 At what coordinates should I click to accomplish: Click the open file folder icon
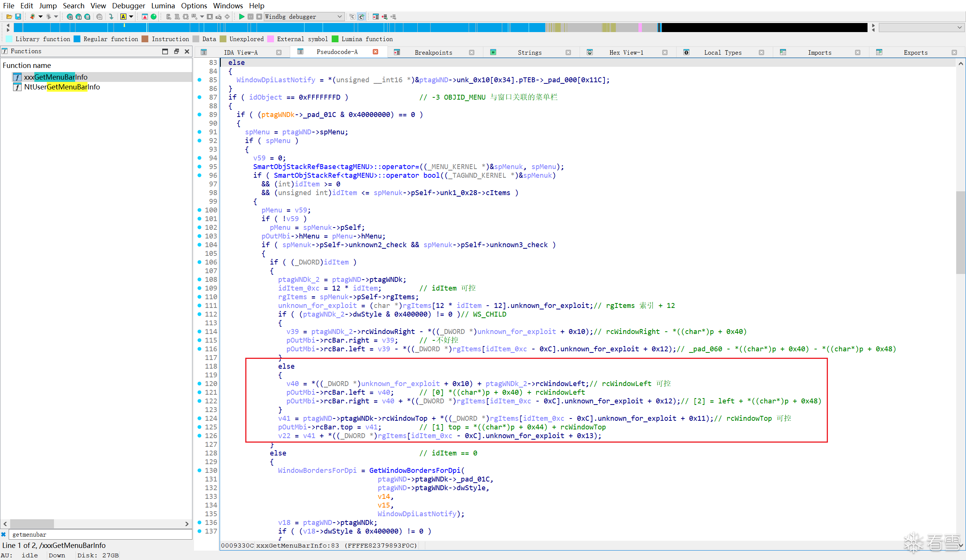coord(9,17)
